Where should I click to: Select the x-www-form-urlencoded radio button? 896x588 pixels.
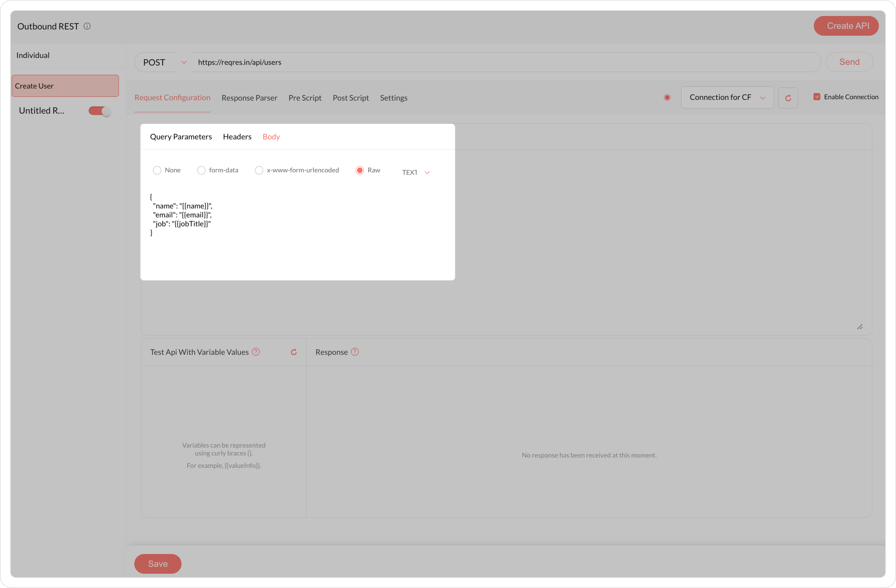(259, 170)
